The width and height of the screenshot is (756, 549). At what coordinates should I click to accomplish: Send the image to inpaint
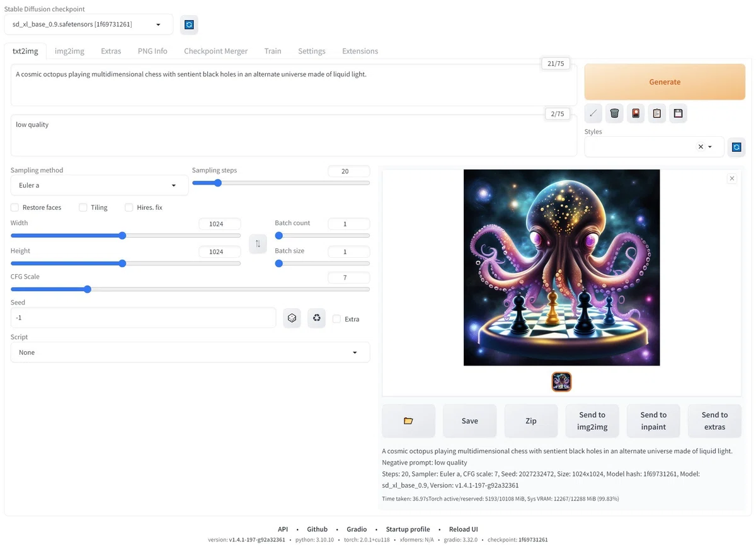(x=653, y=420)
